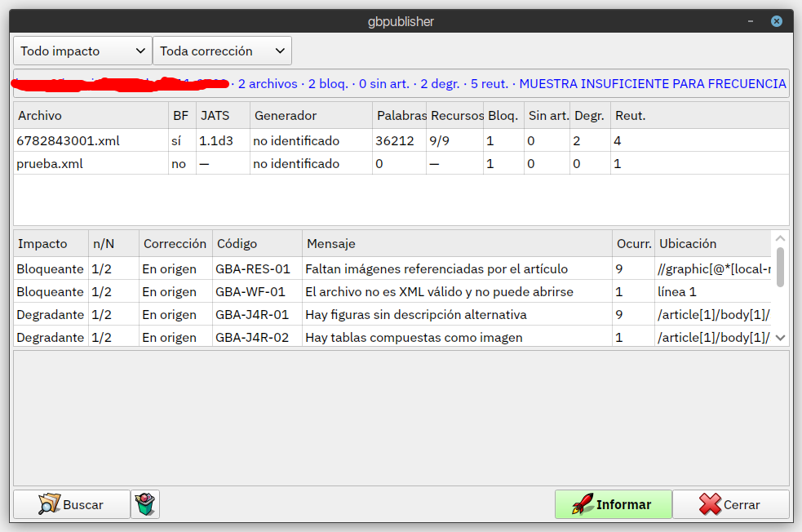Click the 'MUESTRA INSUFICIENTE PARA FRECUENCIA' status text
802x532 pixels.
653,83
